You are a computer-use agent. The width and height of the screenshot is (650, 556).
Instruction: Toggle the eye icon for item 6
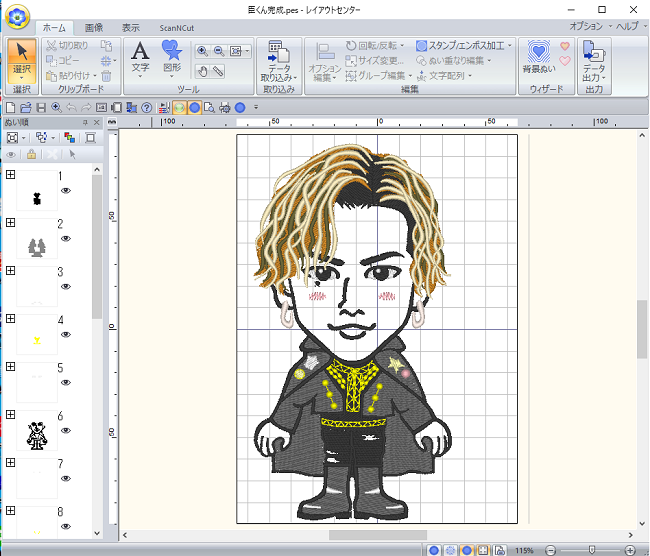[x=66, y=431]
